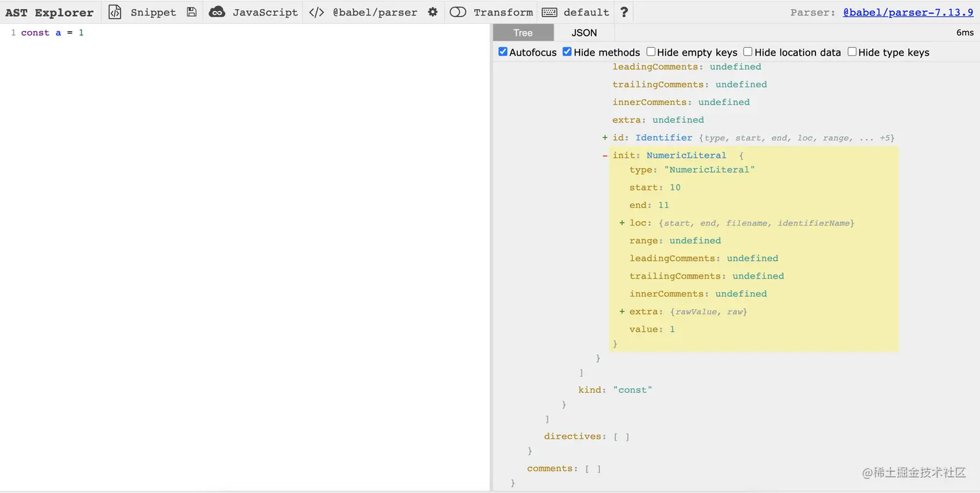Collapse the init NumericLiteral node

coord(605,155)
